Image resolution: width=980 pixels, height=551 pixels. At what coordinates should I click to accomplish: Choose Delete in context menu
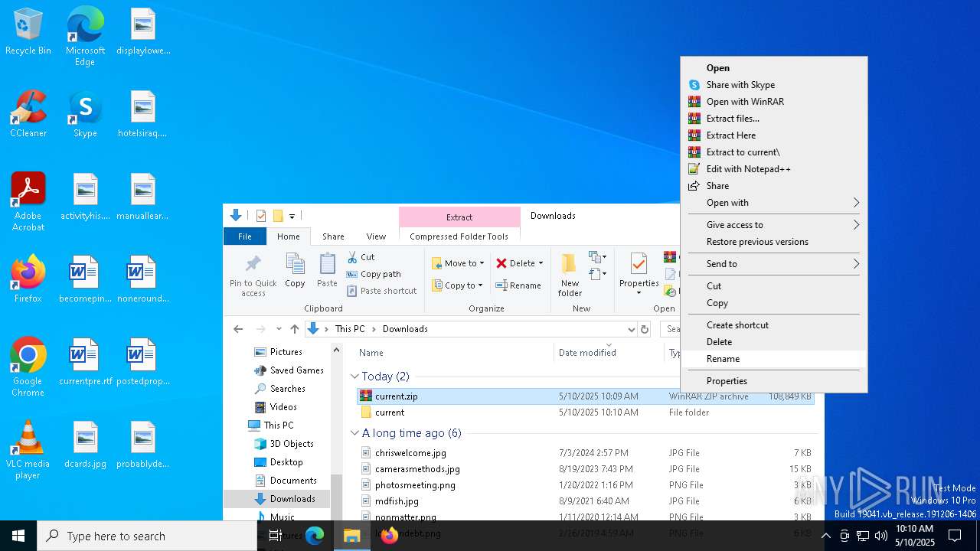pyautogui.click(x=774, y=342)
